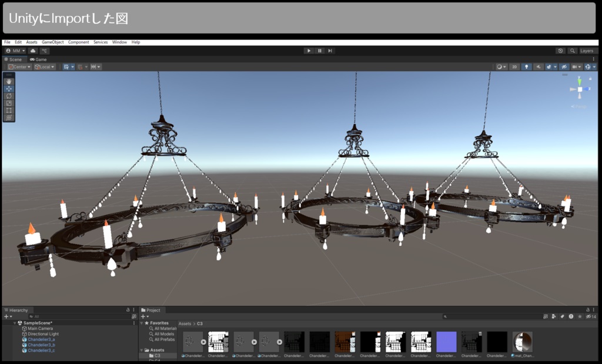
Task: Open the Services menu
Action: pos(101,42)
